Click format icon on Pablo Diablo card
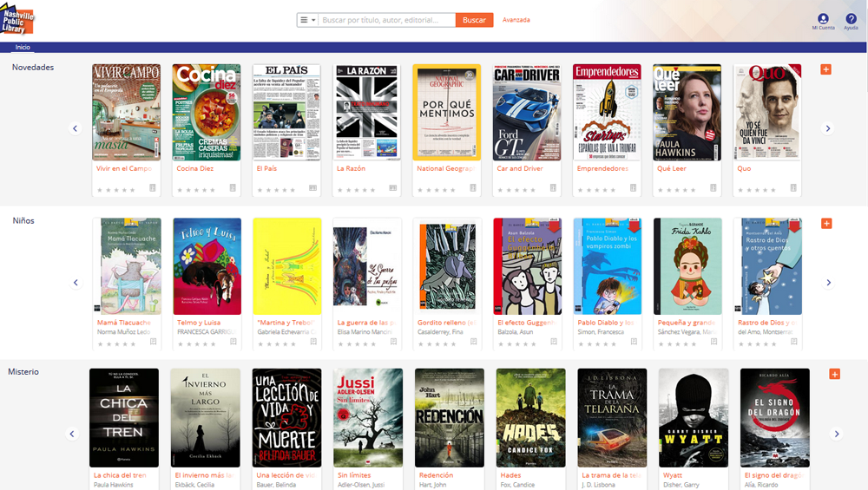 click(x=634, y=342)
